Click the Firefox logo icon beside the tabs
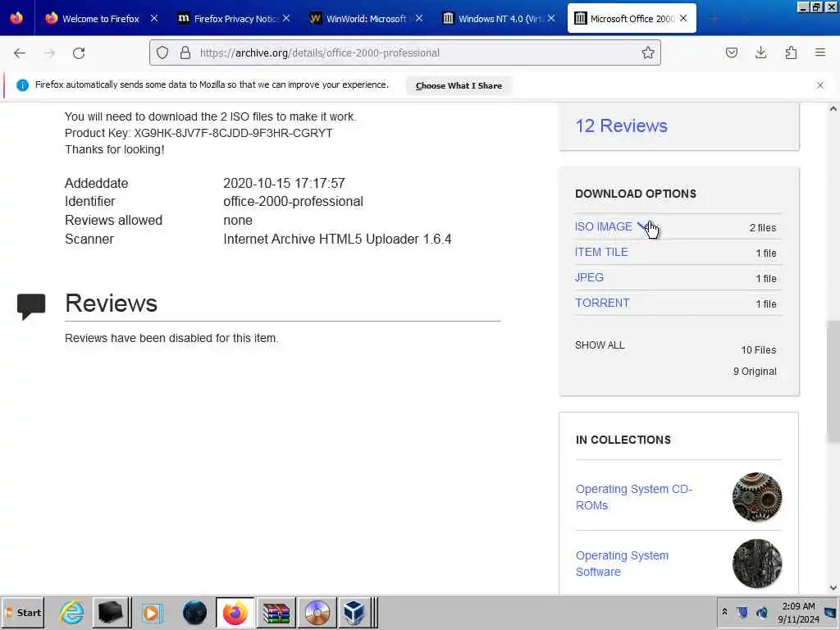Screen dimensions: 840x630 (x=16, y=18)
